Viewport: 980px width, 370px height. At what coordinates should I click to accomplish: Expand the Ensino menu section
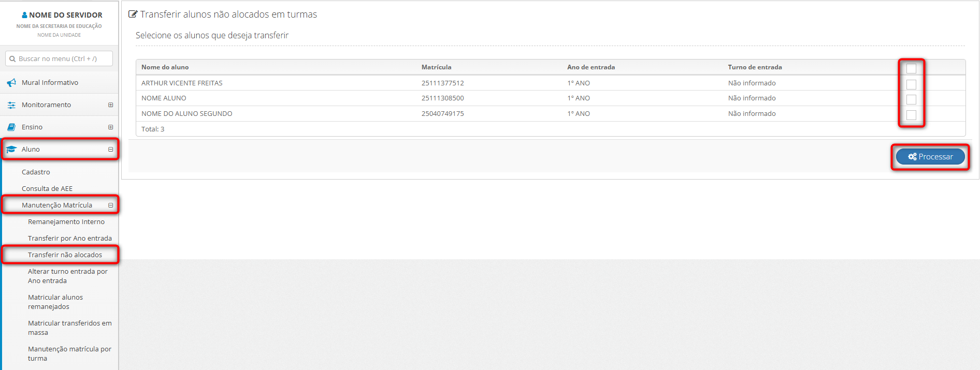110,127
